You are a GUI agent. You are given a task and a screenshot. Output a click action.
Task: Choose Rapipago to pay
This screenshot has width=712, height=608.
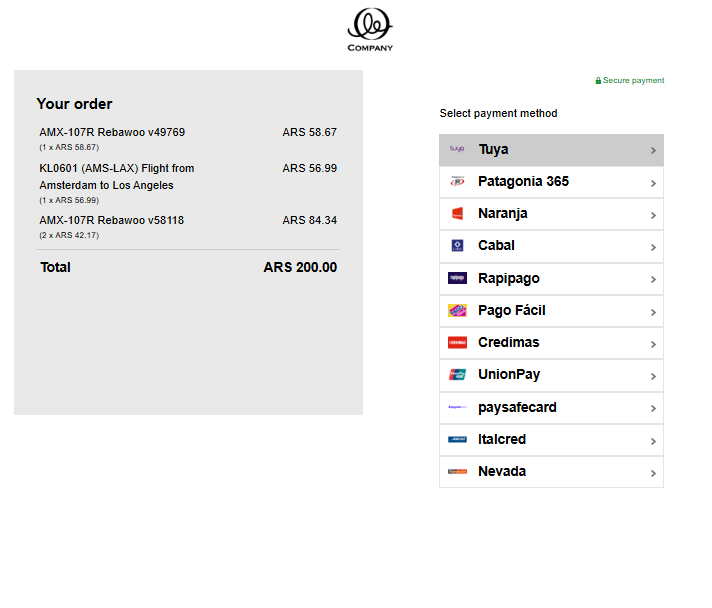[x=551, y=279]
